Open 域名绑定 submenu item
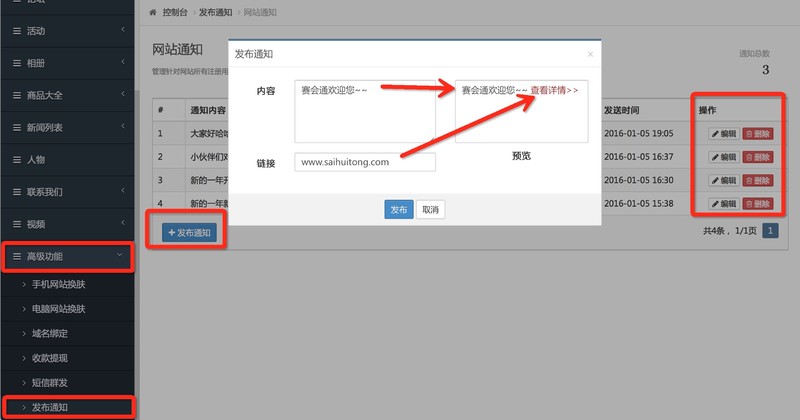 (67, 333)
